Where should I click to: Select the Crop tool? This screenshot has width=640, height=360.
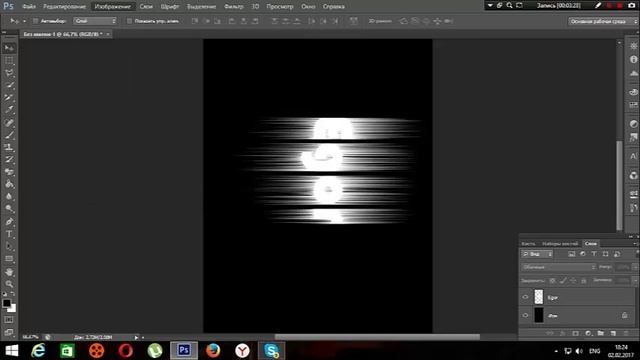[x=9, y=98]
